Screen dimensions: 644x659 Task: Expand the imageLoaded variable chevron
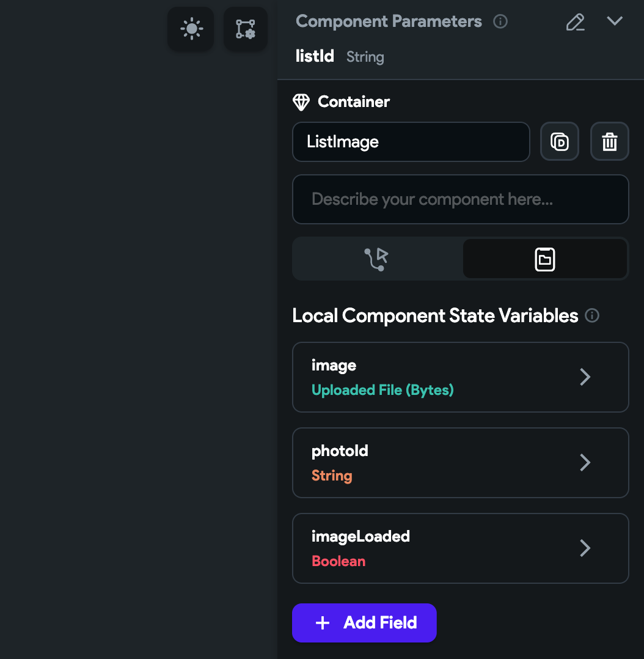(585, 548)
